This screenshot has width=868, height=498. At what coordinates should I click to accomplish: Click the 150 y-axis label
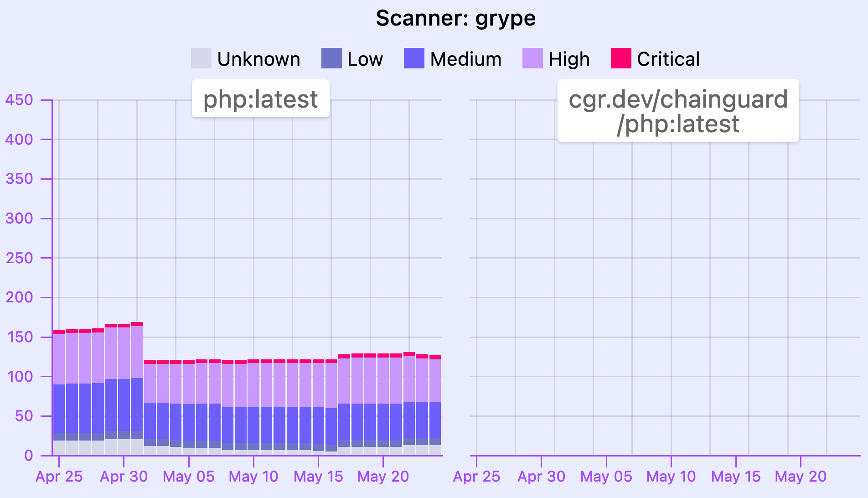[x=19, y=337]
